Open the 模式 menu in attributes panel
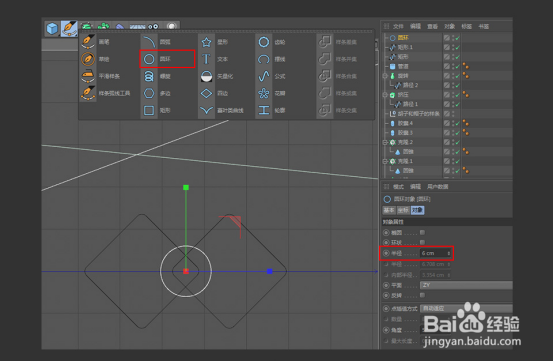The height and width of the screenshot is (361, 553). click(398, 186)
